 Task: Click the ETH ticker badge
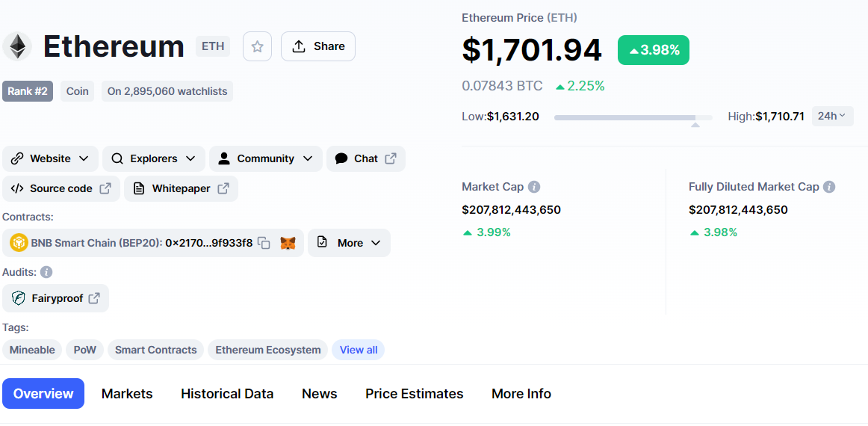(213, 46)
